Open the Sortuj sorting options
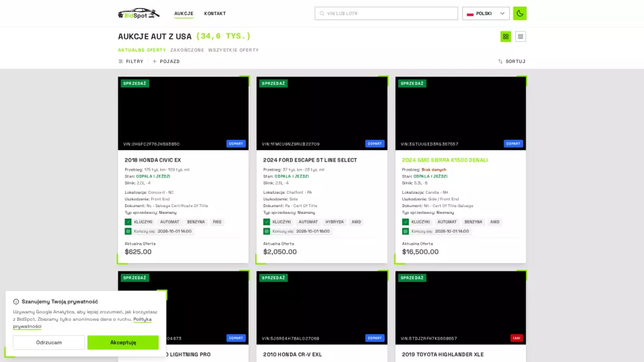 [x=512, y=61]
